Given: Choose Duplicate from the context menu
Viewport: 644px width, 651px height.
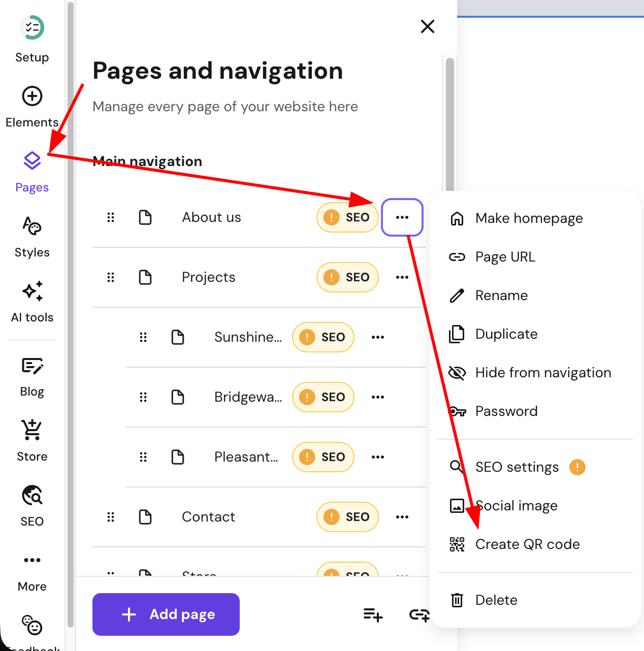Looking at the screenshot, I should click(506, 334).
